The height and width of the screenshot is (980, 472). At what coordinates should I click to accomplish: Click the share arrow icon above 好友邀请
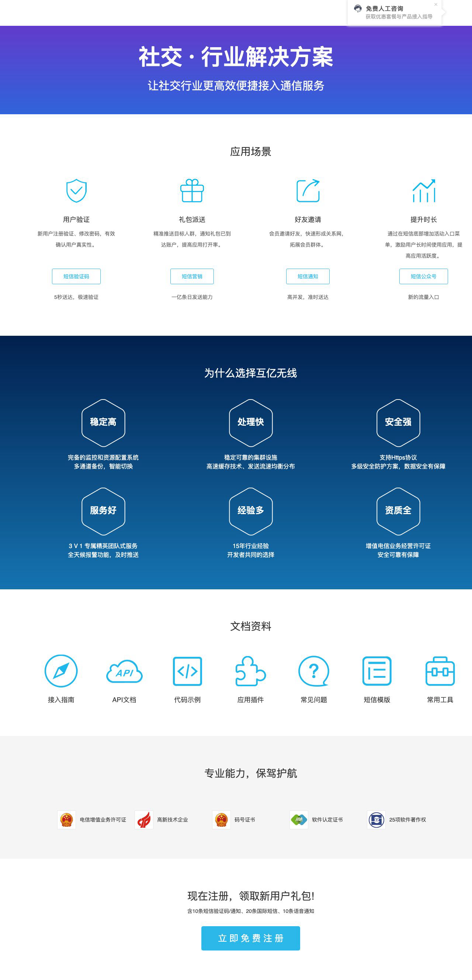click(308, 191)
